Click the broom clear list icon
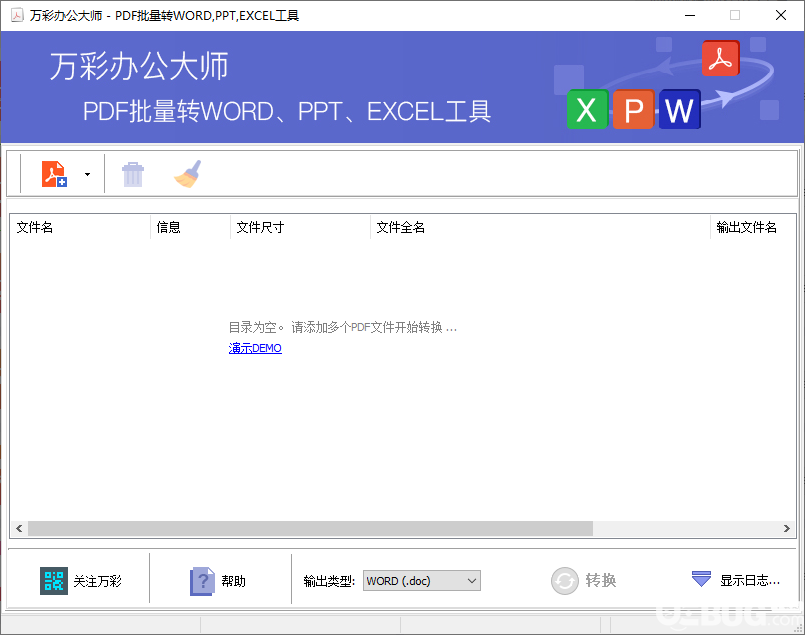The image size is (805, 635). point(188,174)
